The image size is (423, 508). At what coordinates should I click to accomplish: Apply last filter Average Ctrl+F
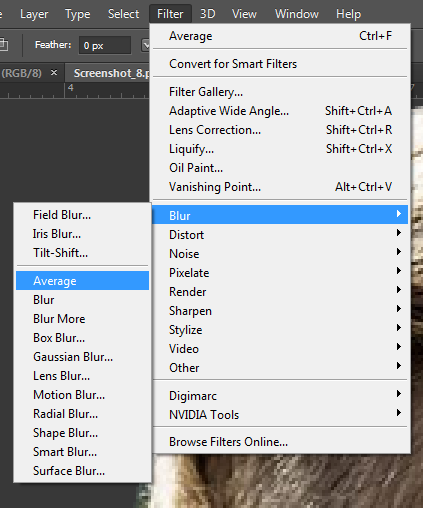pos(280,36)
